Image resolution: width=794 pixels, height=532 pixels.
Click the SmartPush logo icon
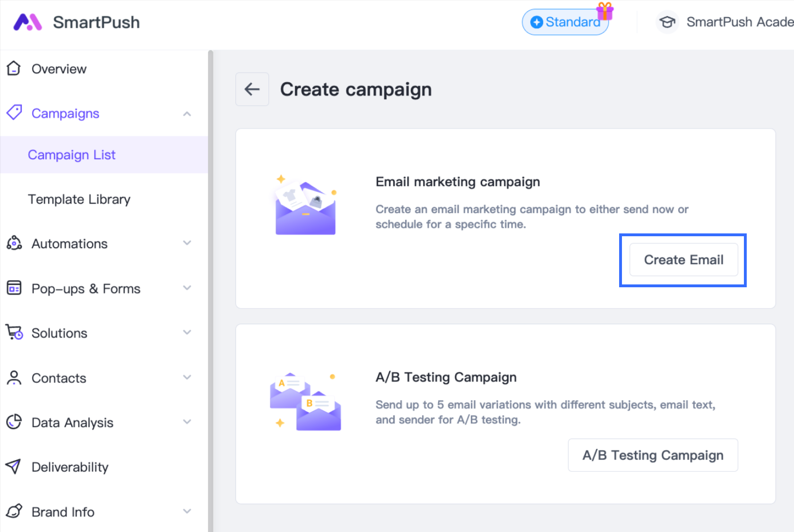(27, 22)
